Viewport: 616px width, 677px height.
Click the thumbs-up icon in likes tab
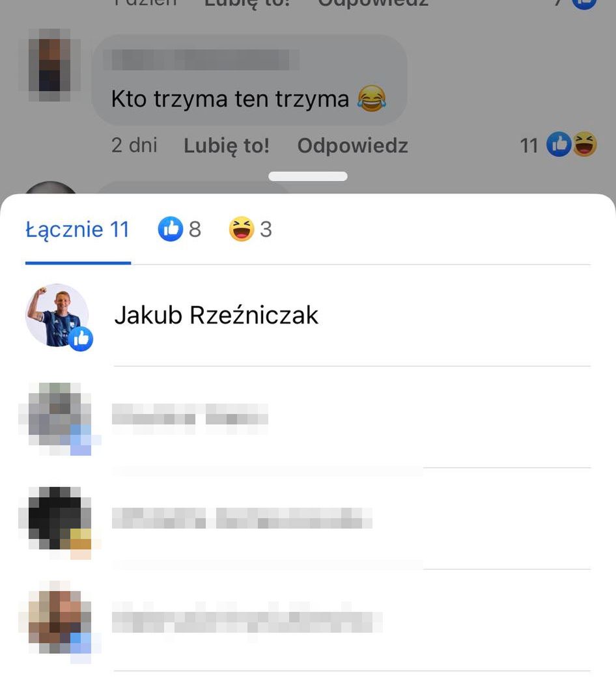[170, 229]
